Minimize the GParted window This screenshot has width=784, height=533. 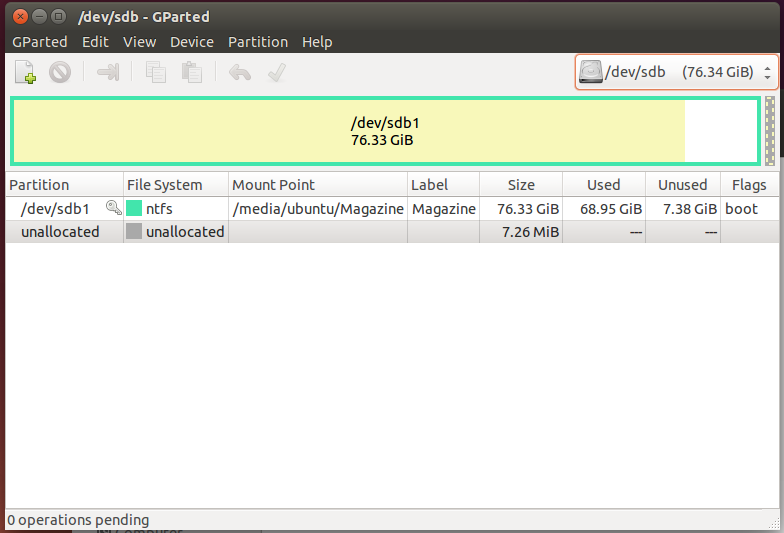(40, 16)
